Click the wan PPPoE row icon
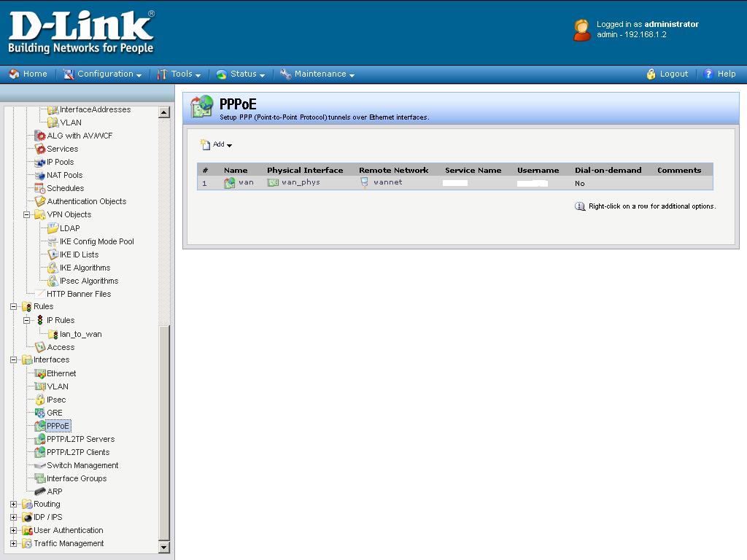 [230, 183]
